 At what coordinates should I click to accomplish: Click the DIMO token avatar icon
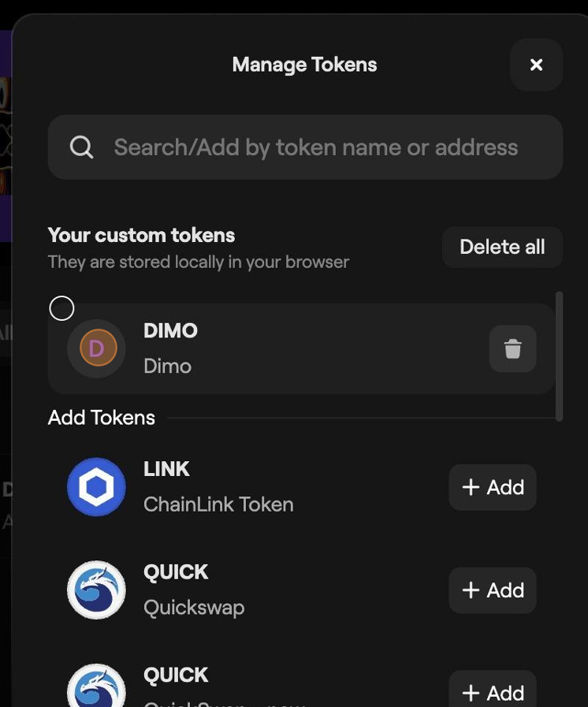[x=96, y=348]
